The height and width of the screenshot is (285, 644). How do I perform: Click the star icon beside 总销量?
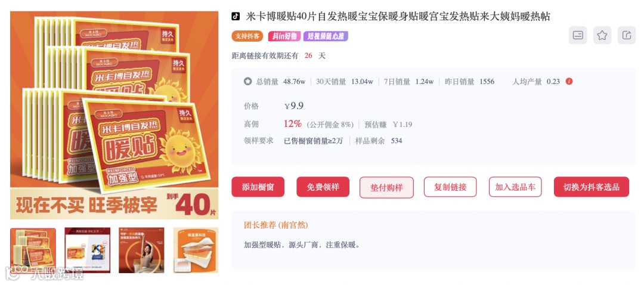[247, 81]
